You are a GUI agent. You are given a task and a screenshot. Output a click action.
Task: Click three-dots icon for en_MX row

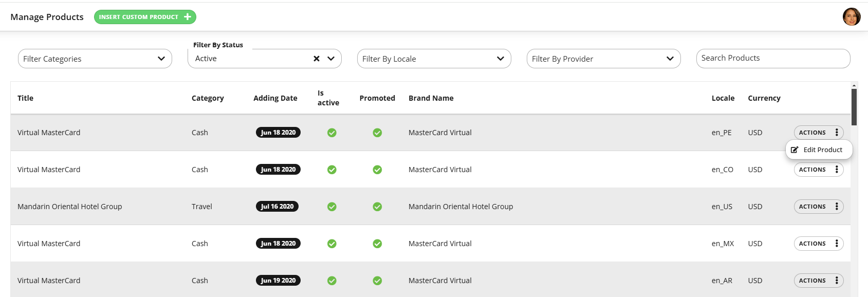point(837,244)
